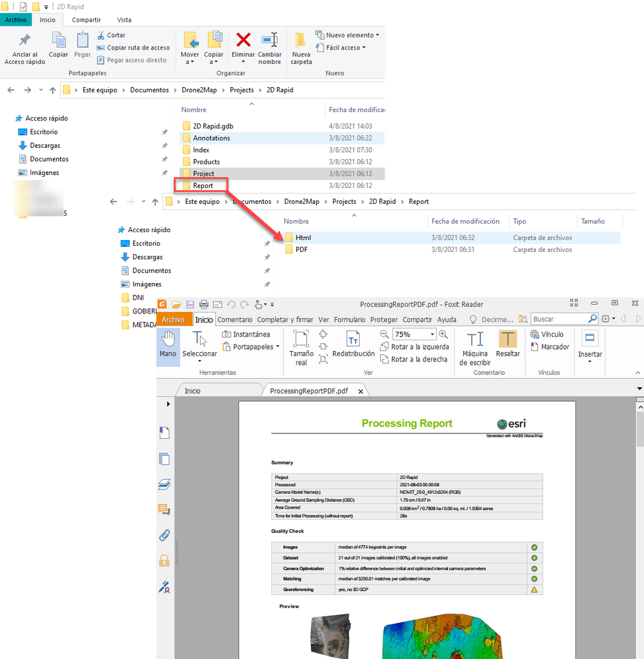This screenshot has height=659, width=644.
Task: Go up one level in Report window
Action: (155, 202)
